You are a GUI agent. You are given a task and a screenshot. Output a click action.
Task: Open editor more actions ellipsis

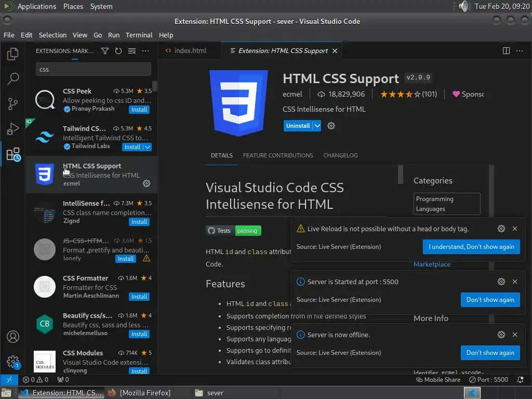pyautogui.click(x=520, y=51)
